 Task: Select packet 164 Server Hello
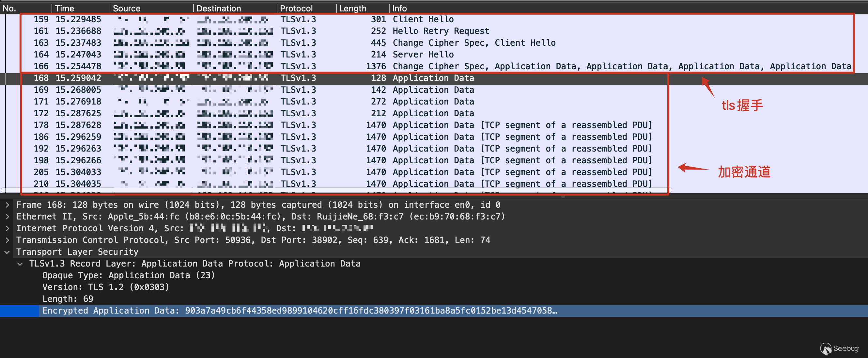point(423,55)
